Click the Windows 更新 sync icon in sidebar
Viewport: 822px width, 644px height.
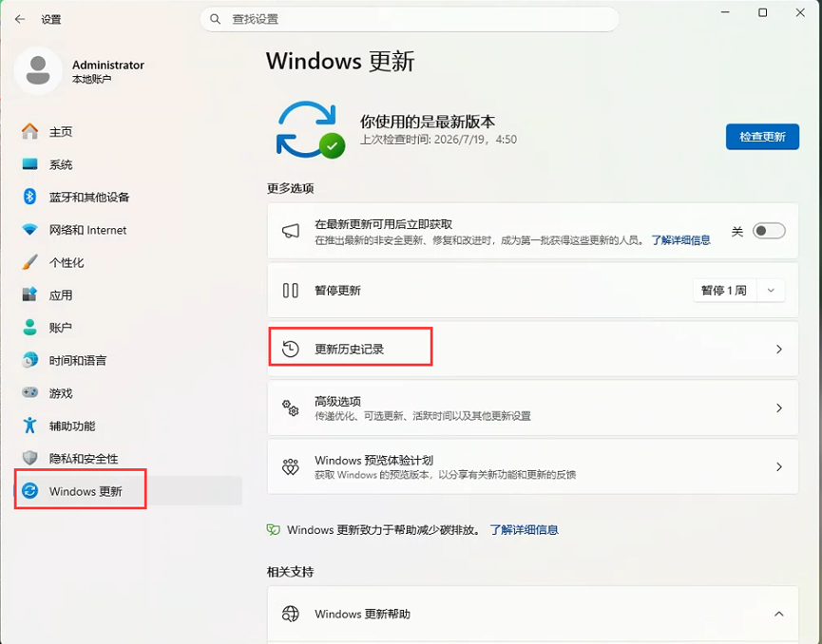tap(29, 491)
